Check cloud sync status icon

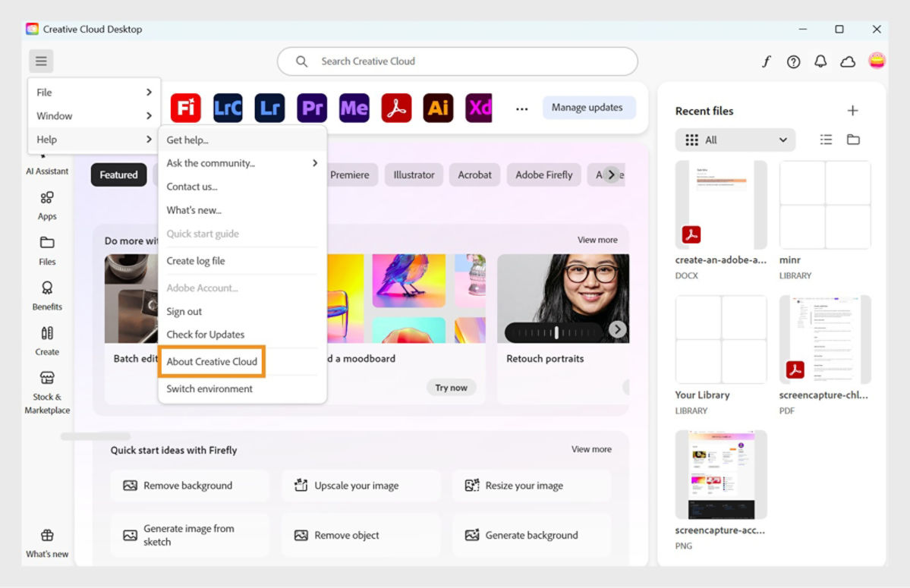tap(848, 61)
